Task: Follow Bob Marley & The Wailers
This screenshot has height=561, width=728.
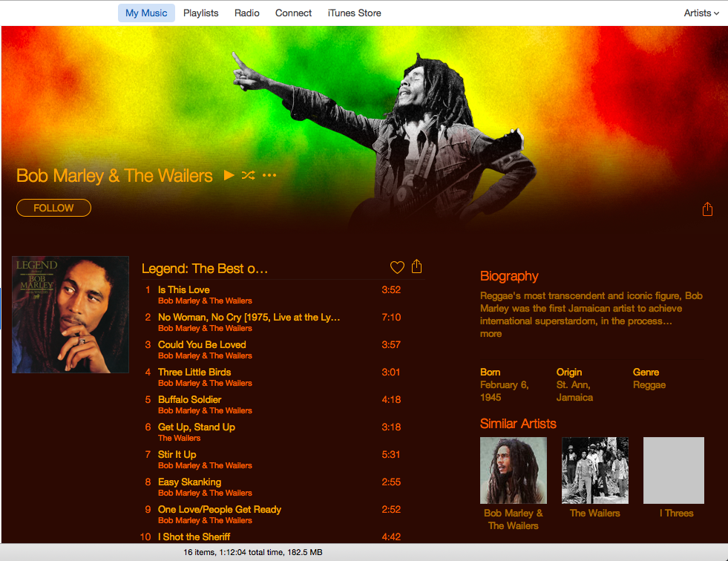Action: click(53, 208)
